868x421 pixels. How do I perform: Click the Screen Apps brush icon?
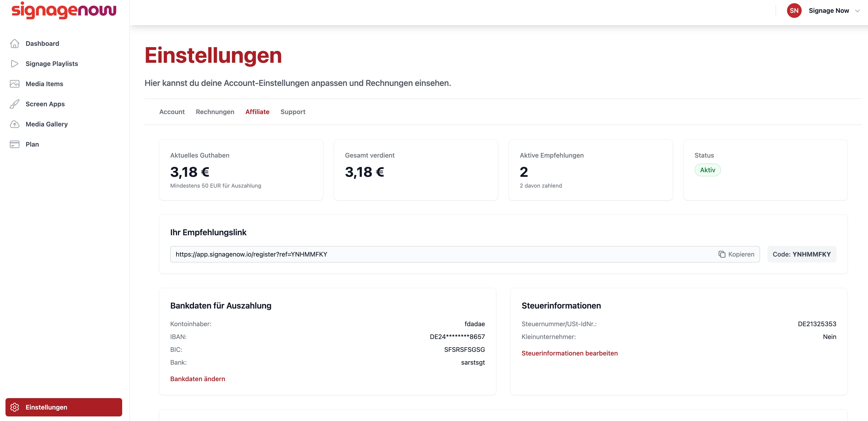14,104
